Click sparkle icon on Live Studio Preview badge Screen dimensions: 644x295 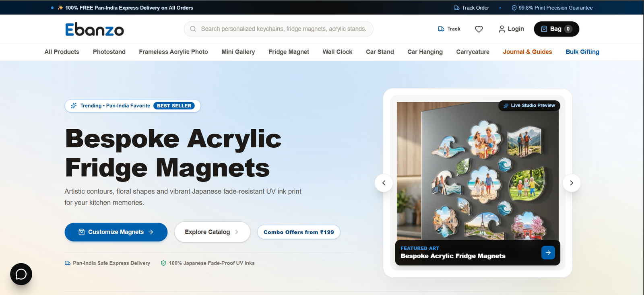pos(506,105)
